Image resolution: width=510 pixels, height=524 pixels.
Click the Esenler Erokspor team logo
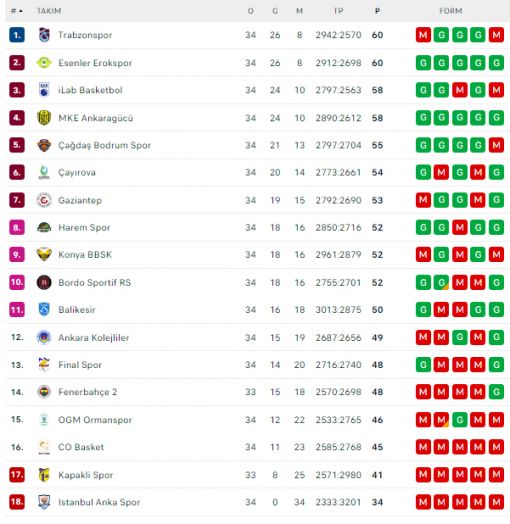(44, 62)
